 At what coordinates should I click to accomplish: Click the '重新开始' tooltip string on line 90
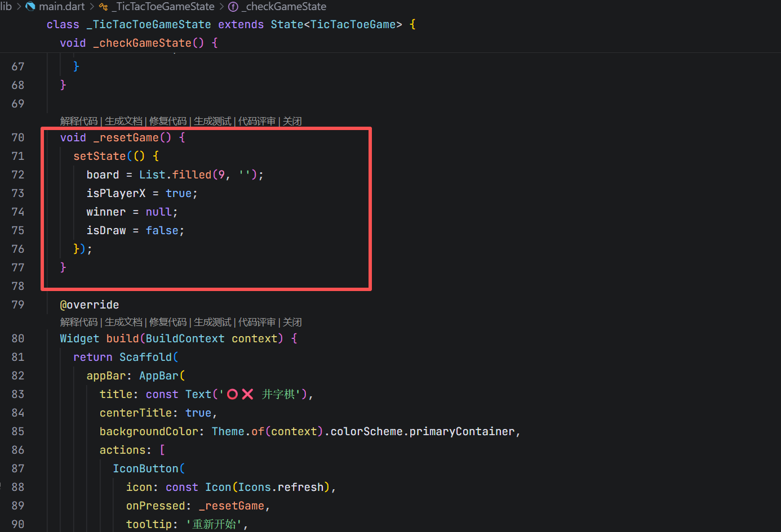pyautogui.click(x=214, y=525)
